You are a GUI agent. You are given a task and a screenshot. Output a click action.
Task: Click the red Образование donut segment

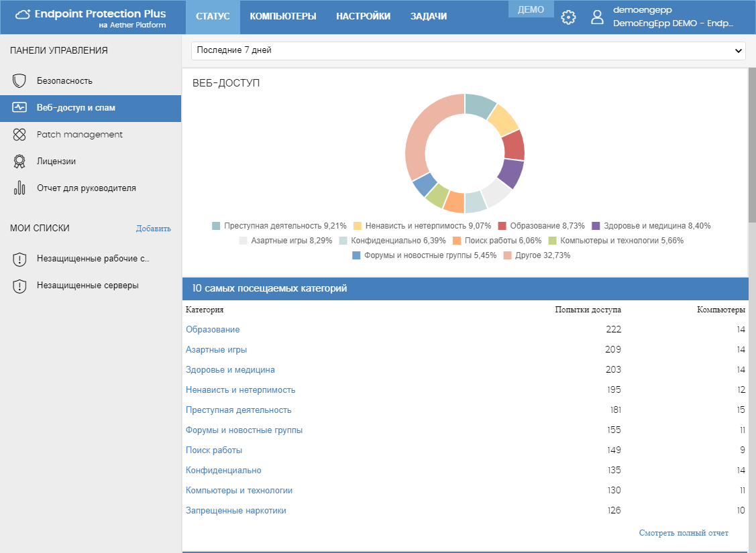(x=514, y=145)
